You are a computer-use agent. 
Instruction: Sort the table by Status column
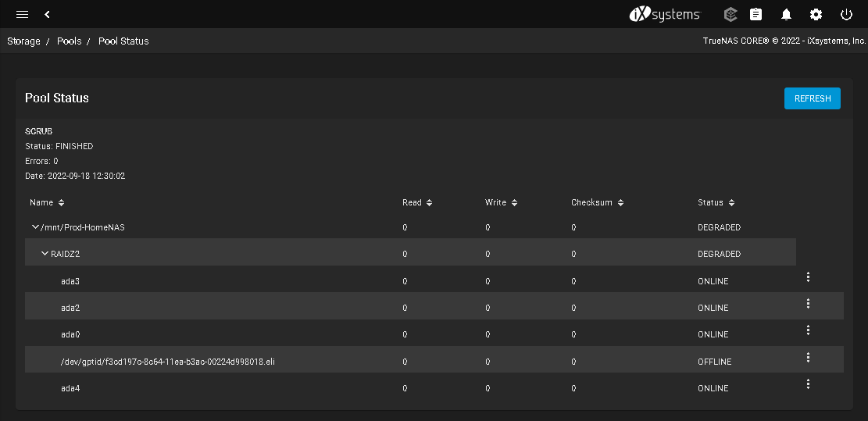tap(716, 202)
